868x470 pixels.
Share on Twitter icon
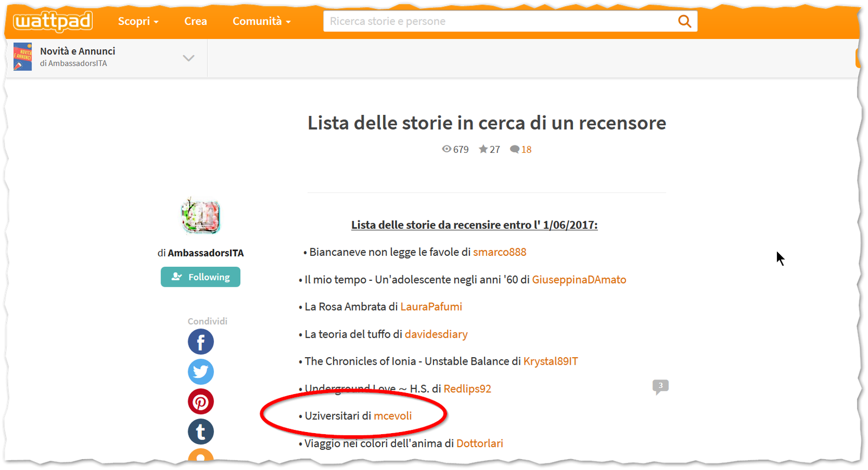click(x=201, y=372)
